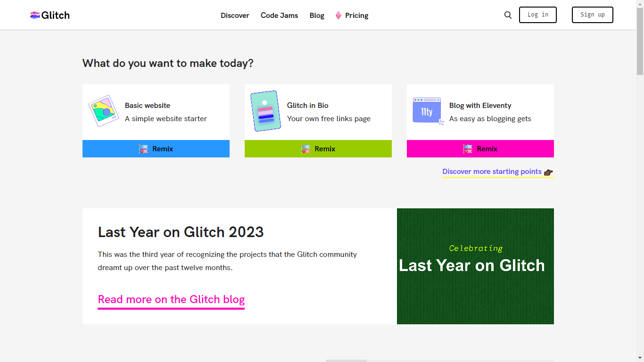Click the Log in button
This screenshot has height=362, width=644.
[538, 15]
